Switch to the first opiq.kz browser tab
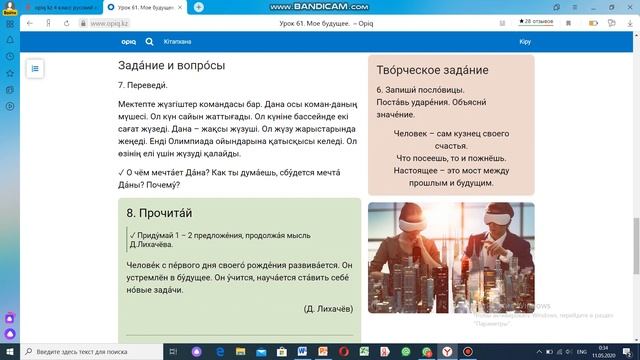This screenshot has height=360, width=640. pyautogui.click(x=61, y=7)
